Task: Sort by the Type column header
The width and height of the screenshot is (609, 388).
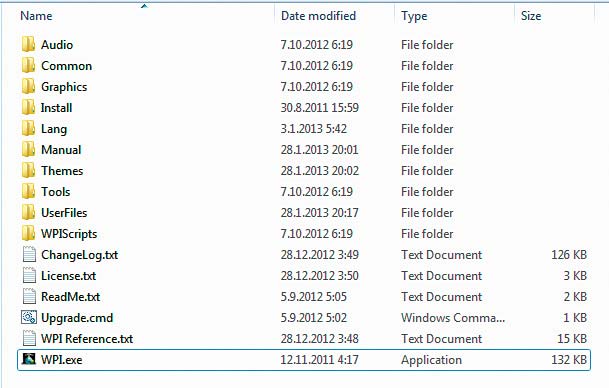Action: 414,16
